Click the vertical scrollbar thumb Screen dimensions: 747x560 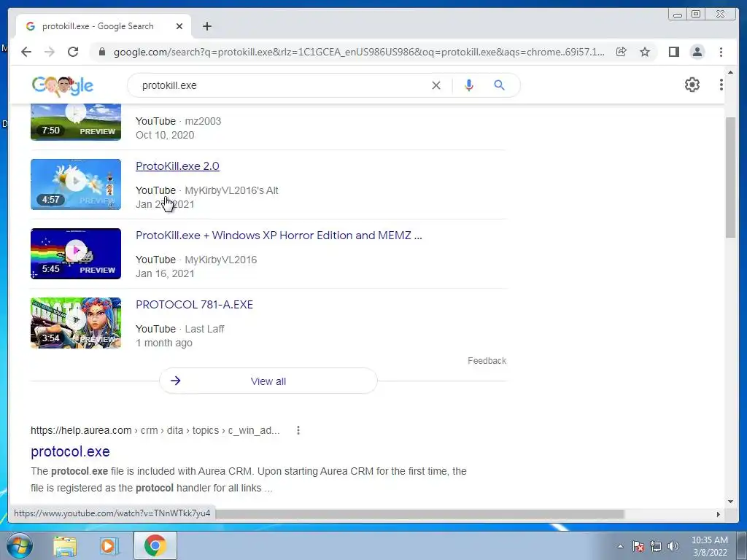pyautogui.click(x=730, y=177)
